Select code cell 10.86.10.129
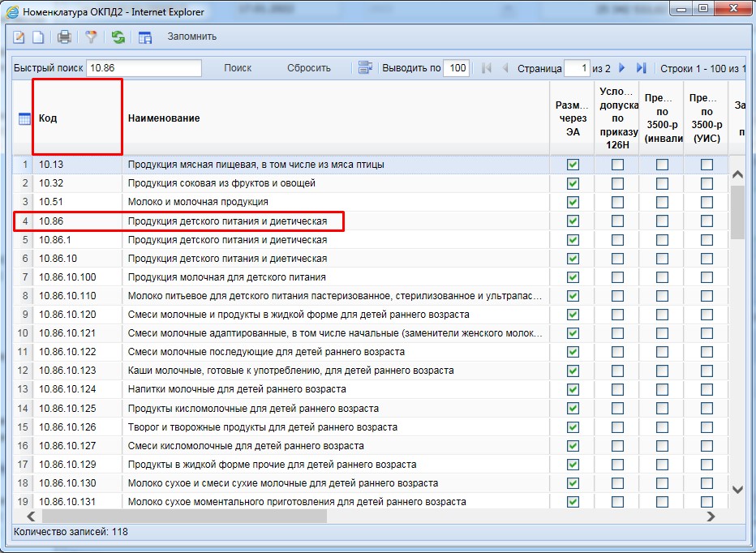The height and width of the screenshot is (553, 756). coord(78,465)
